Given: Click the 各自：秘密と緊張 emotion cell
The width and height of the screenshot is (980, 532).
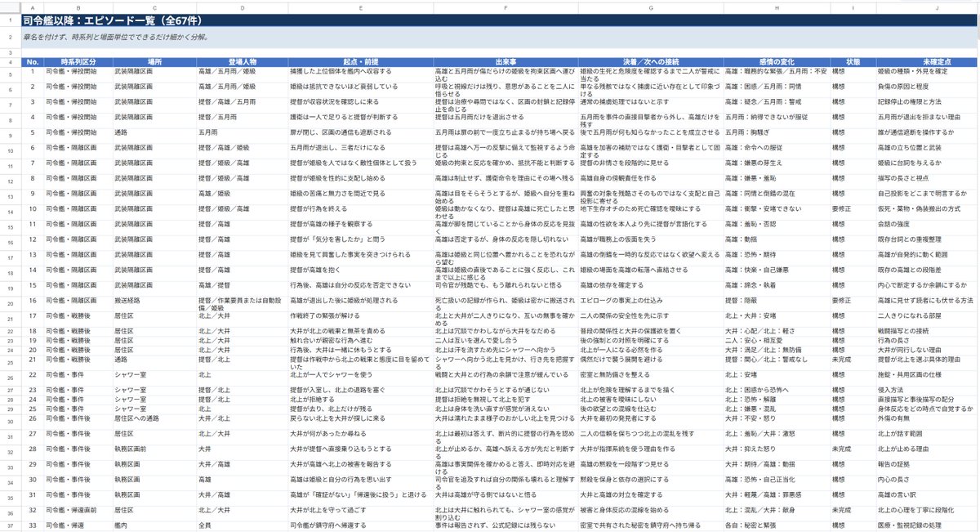Looking at the screenshot, I should [777, 525].
